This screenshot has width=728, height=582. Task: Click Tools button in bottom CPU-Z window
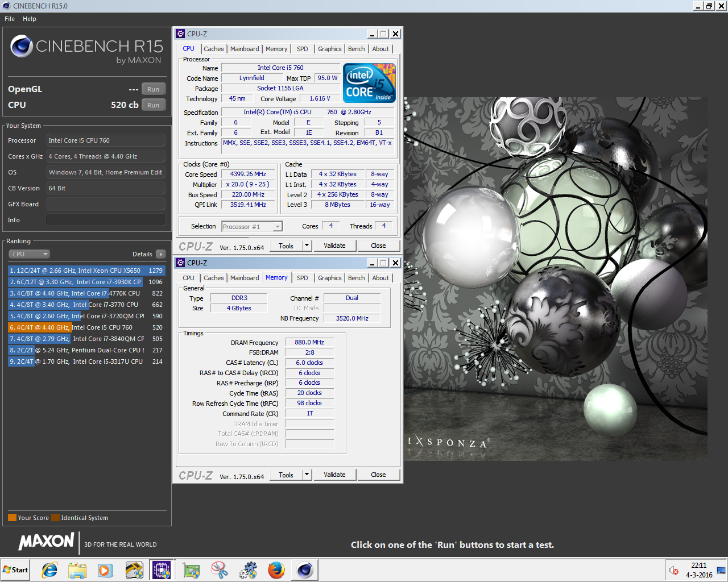286,475
